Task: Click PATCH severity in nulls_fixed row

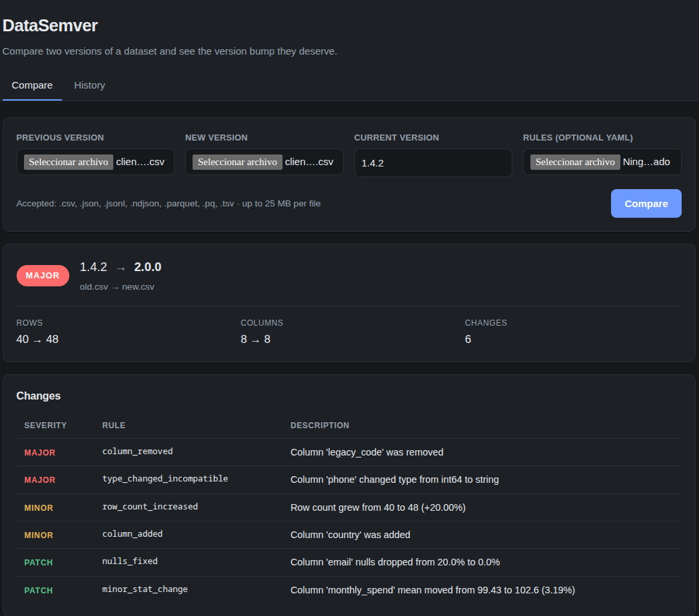Action: pyautogui.click(x=39, y=563)
